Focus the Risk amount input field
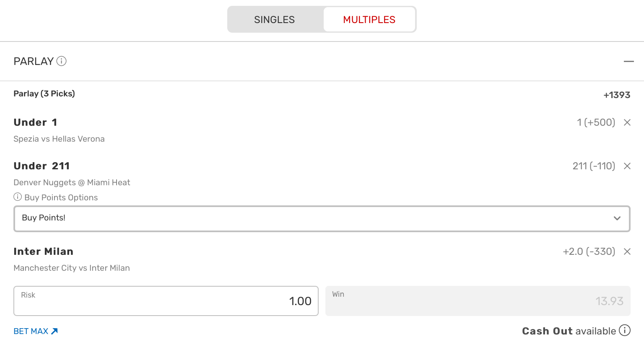This screenshot has height=342, width=644. pyautogui.click(x=166, y=301)
